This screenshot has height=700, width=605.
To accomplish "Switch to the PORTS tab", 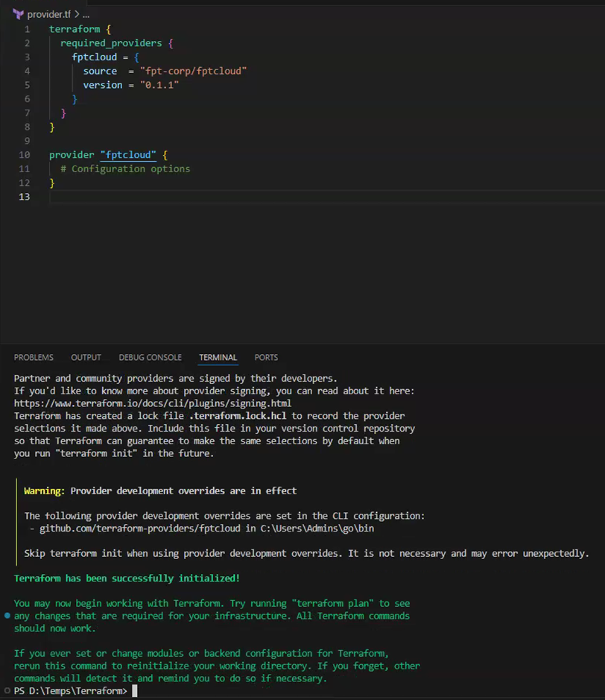I will pos(266,358).
